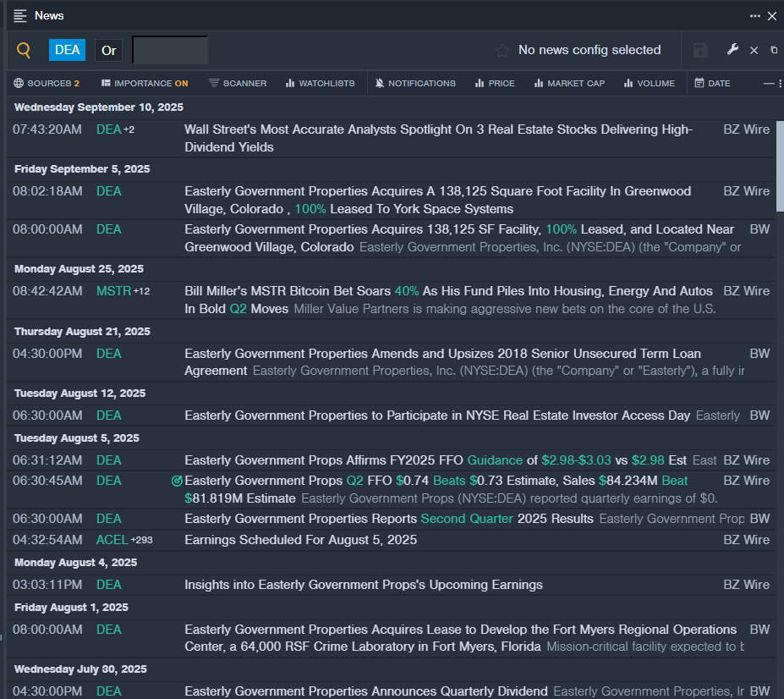The height and width of the screenshot is (699, 784).
Task: Open the Date filter dropdown
Action: click(x=712, y=83)
